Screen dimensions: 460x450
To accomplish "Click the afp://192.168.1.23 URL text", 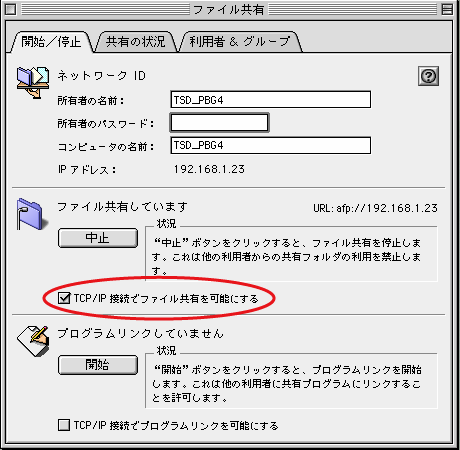I will pyautogui.click(x=387, y=208).
